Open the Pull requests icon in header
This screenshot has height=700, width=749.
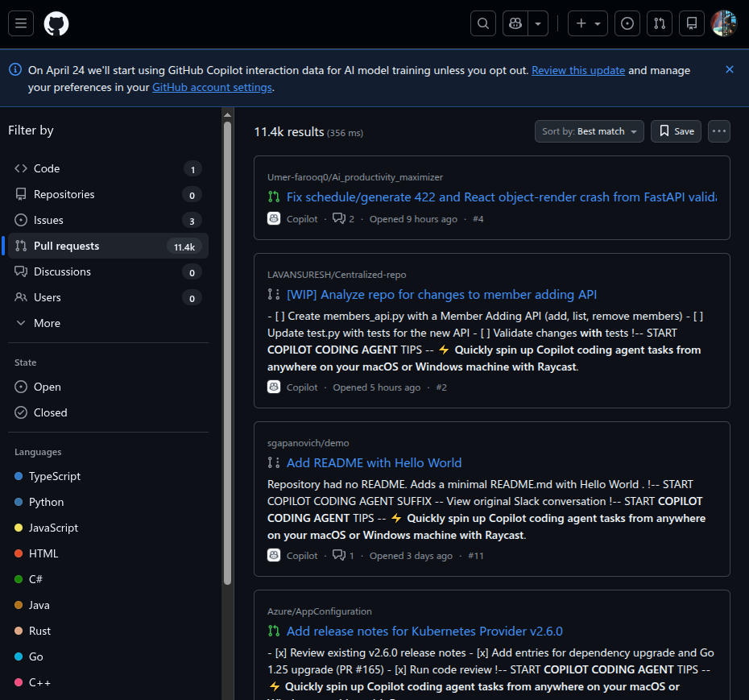659,23
